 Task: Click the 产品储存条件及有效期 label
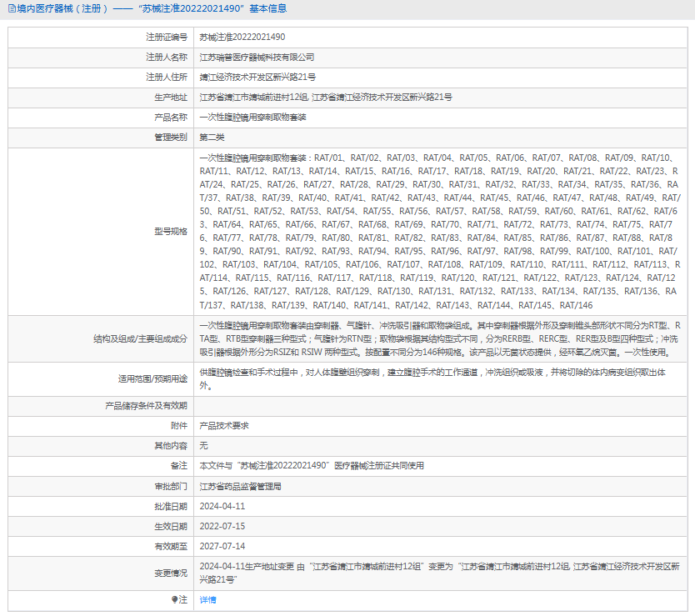tap(146, 406)
